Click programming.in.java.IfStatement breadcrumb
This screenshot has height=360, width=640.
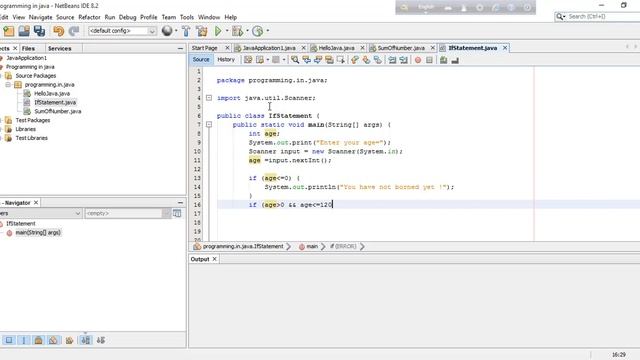point(243,247)
